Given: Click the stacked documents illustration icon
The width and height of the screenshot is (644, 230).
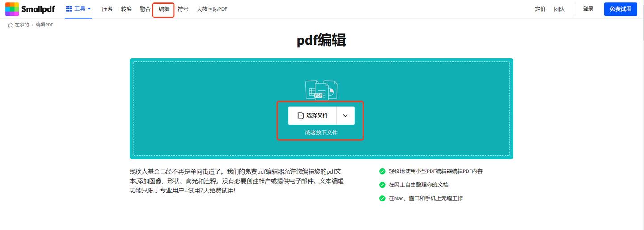Looking at the screenshot, I should [x=321, y=90].
